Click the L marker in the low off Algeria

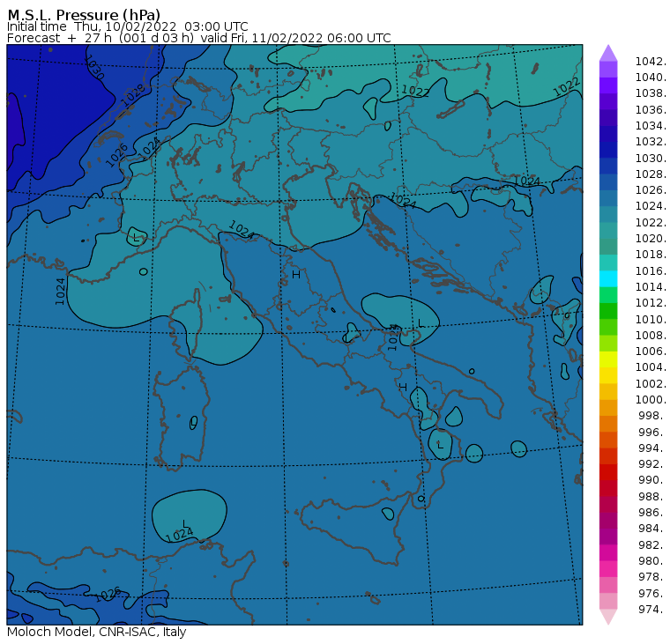(x=185, y=524)
